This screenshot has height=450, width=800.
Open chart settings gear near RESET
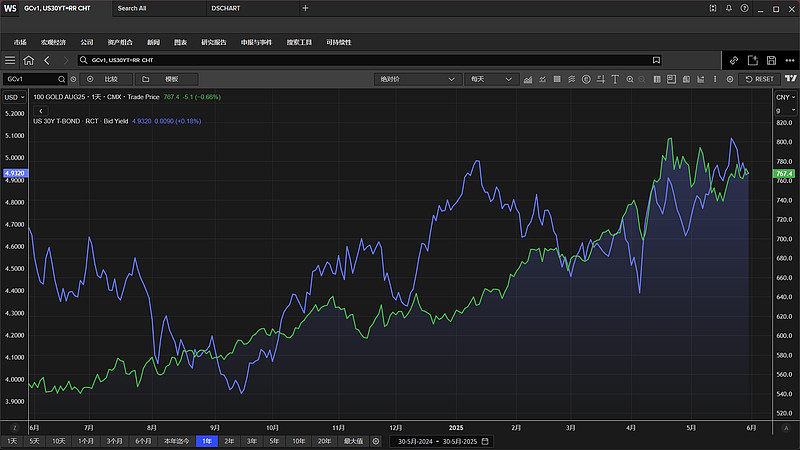tap(730, 79)
